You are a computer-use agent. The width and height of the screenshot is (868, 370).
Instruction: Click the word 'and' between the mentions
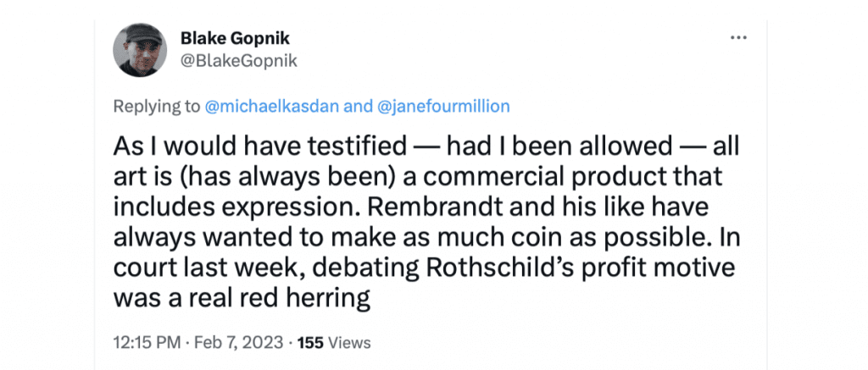[358, 106]
